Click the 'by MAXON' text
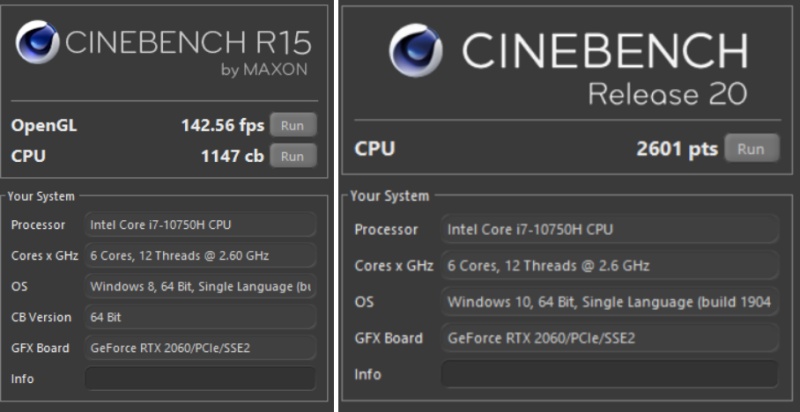This screenshot has height=412, width=800. coord(264,69)
